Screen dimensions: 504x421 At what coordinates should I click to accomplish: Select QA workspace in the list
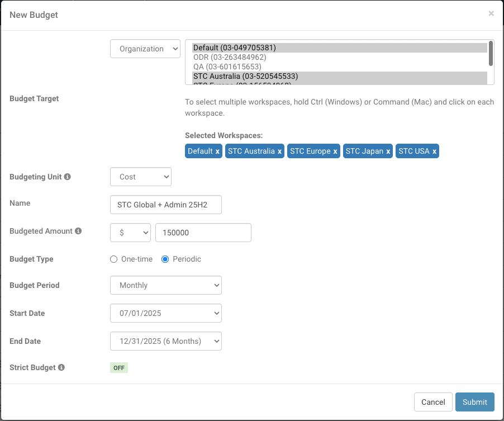[x=227, y=67]
